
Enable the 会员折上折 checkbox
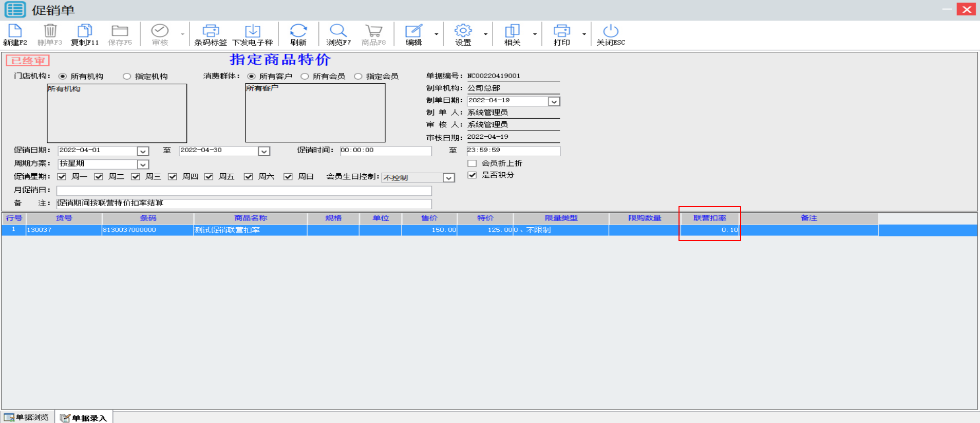pos(472,163)
